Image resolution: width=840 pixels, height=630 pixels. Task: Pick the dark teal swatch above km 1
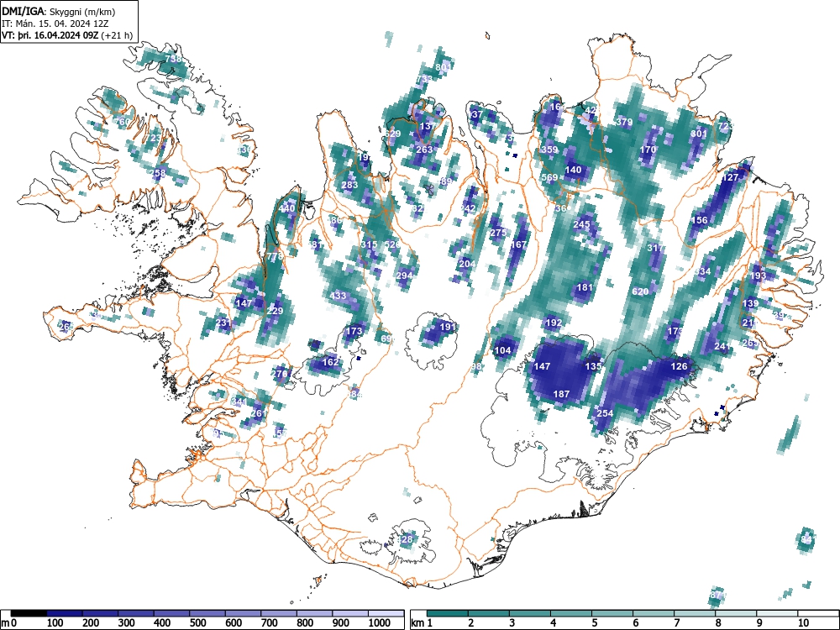pos(448,613)
